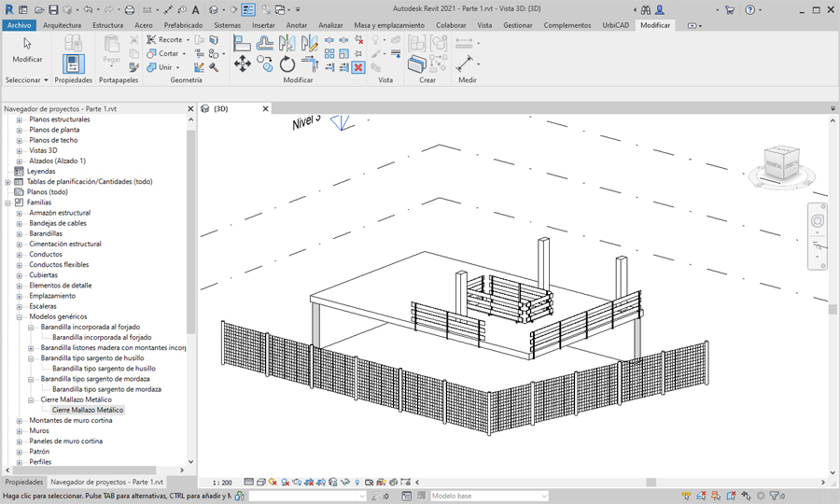The width and height of the screenshot is (840, 504).
Task: Select Cierre Mallazo Metálico family type
Action: [88, 410]
